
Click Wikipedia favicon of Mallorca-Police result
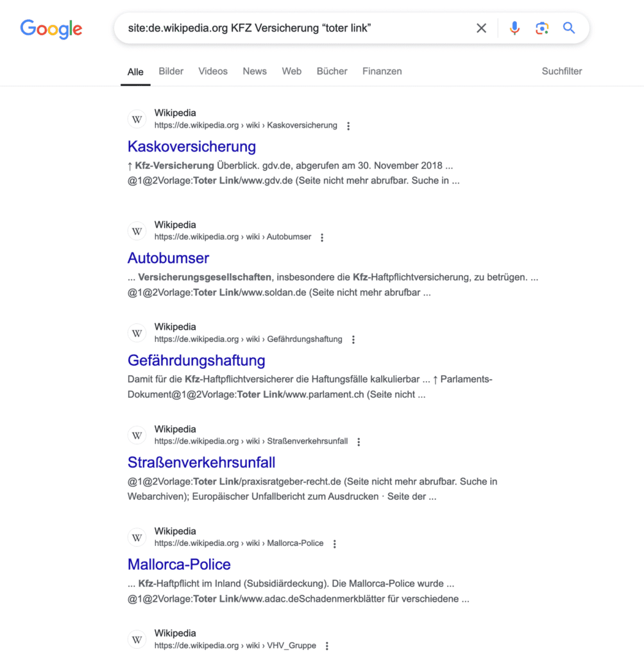tap(137, 537)
